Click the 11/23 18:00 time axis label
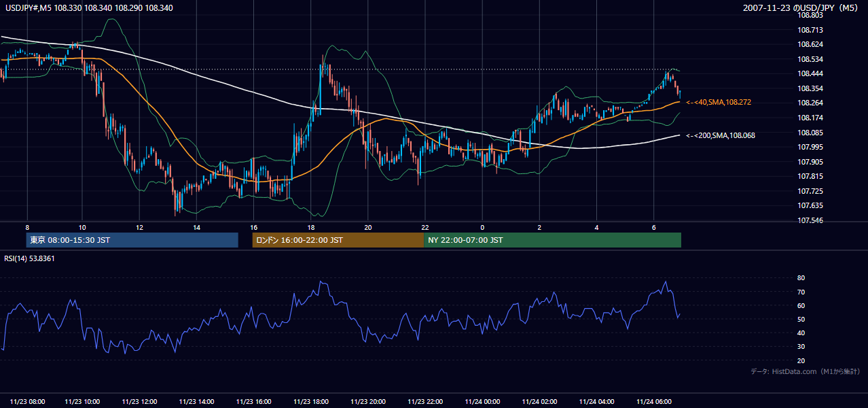The width and height of the screenshot is (868, 408). click(x=311, y=401)
